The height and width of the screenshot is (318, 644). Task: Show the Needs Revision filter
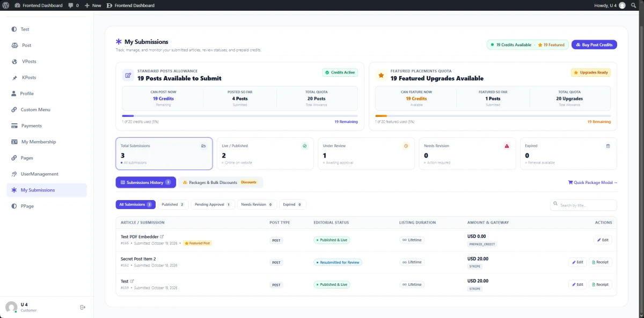(257, 204)
